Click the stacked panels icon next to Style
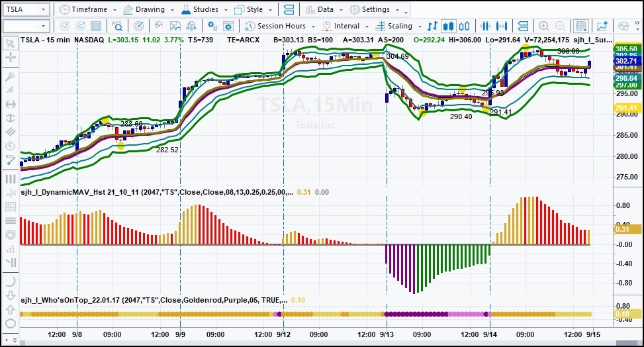Image resolution: width=644 pixels, height=347 pixels. (289, 9)
